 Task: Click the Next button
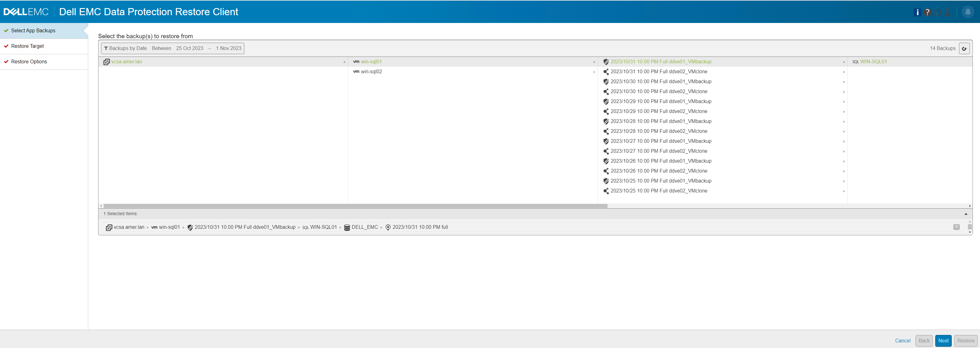click(943, 340)
